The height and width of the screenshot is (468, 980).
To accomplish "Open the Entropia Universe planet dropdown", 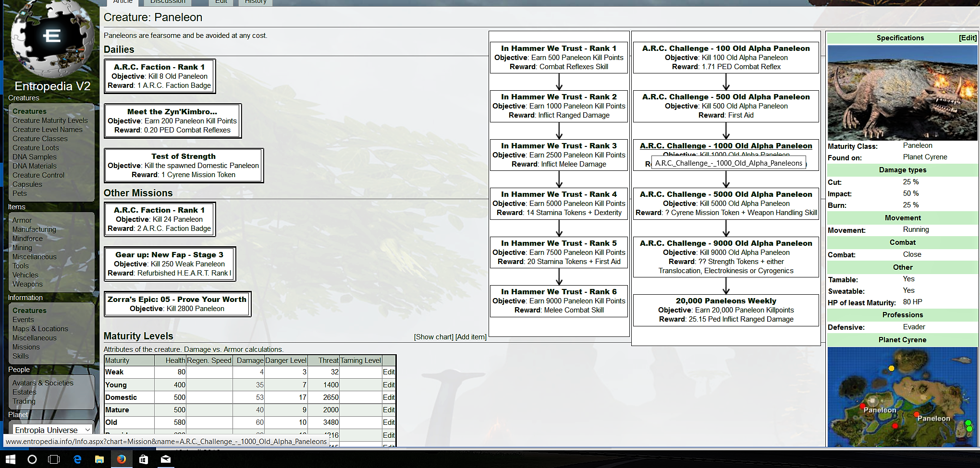I will (51, 430).
